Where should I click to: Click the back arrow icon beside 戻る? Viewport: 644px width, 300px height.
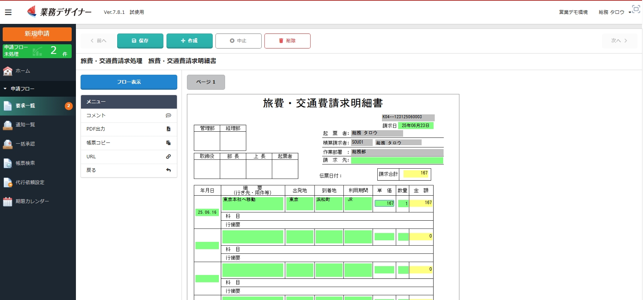click(168, 170)
